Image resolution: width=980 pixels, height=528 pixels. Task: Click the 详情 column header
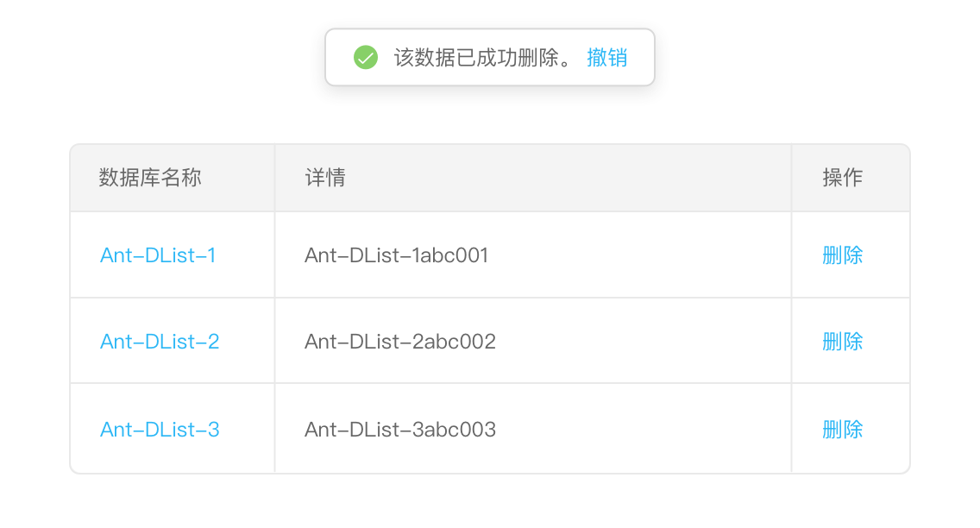pyautogui.click(x=325, y=178)
